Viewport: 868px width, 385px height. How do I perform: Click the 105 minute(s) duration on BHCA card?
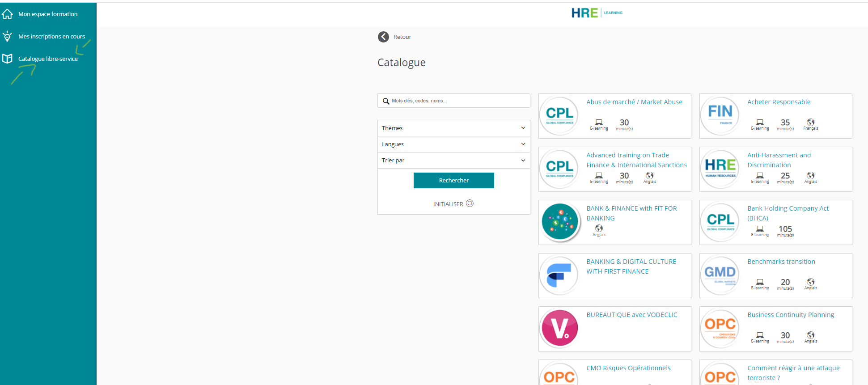[x=785, y=231]
